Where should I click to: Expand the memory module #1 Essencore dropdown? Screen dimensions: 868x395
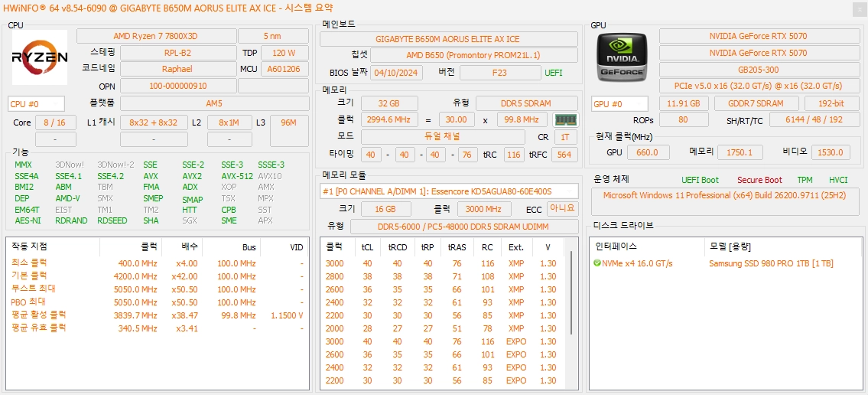[x=449, y=191]
